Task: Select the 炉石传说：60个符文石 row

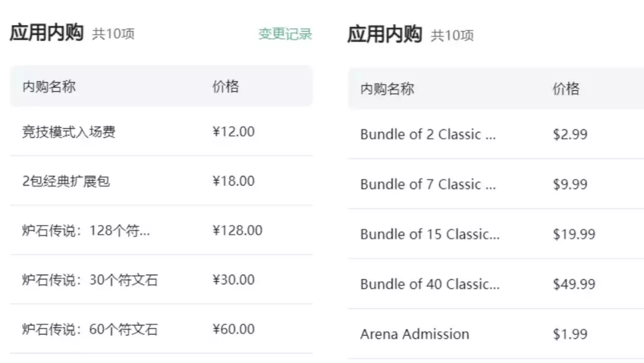Action: coord(161,329)
